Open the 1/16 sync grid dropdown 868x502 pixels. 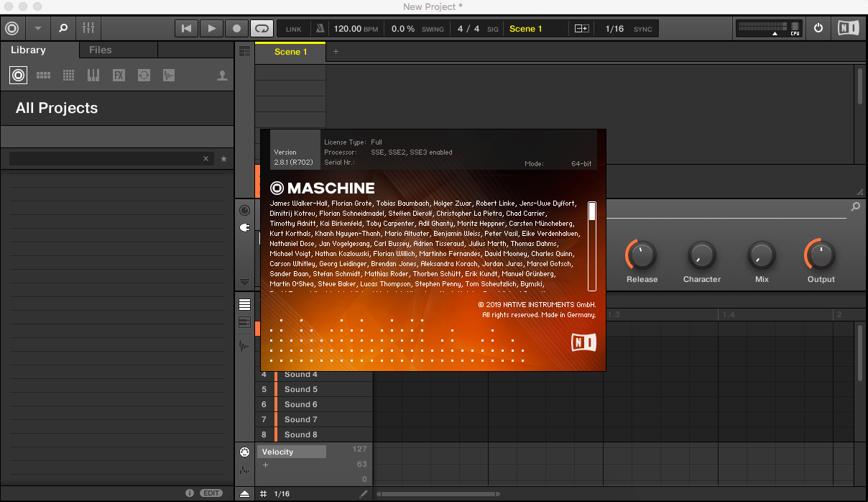[x=615, y=29]
